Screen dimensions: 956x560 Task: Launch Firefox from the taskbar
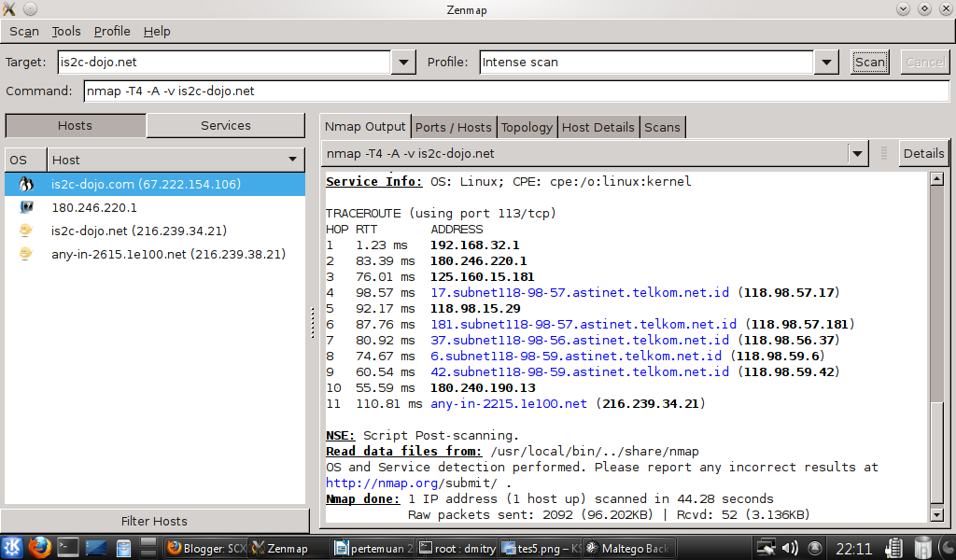pyautogui.click(x=39, y=547)
